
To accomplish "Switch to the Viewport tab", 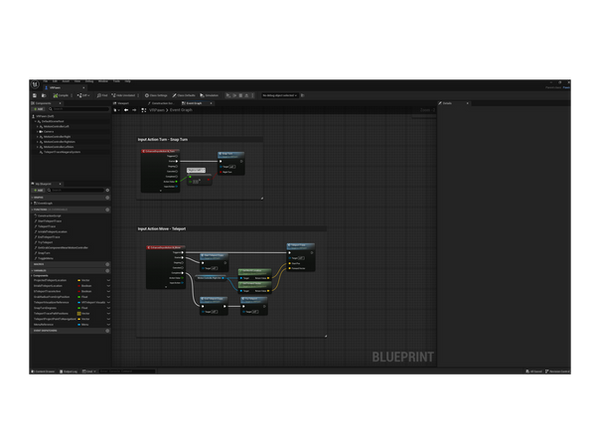I will [x=122, y=103].
